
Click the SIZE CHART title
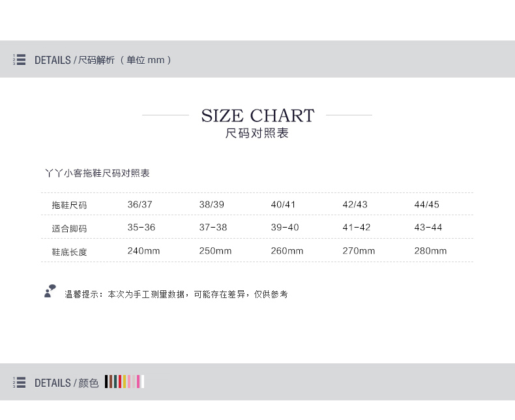[x=257, y=116]
